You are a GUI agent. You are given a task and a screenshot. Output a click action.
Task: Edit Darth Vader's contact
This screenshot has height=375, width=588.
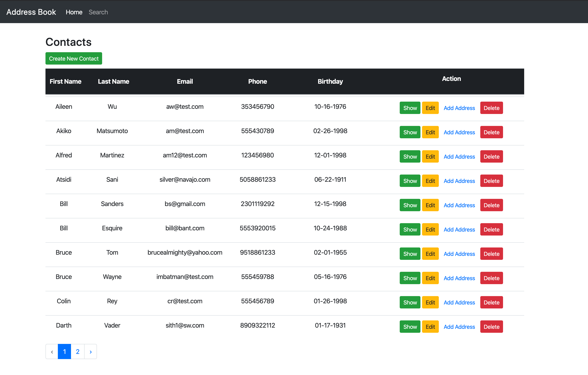point(430,327)
